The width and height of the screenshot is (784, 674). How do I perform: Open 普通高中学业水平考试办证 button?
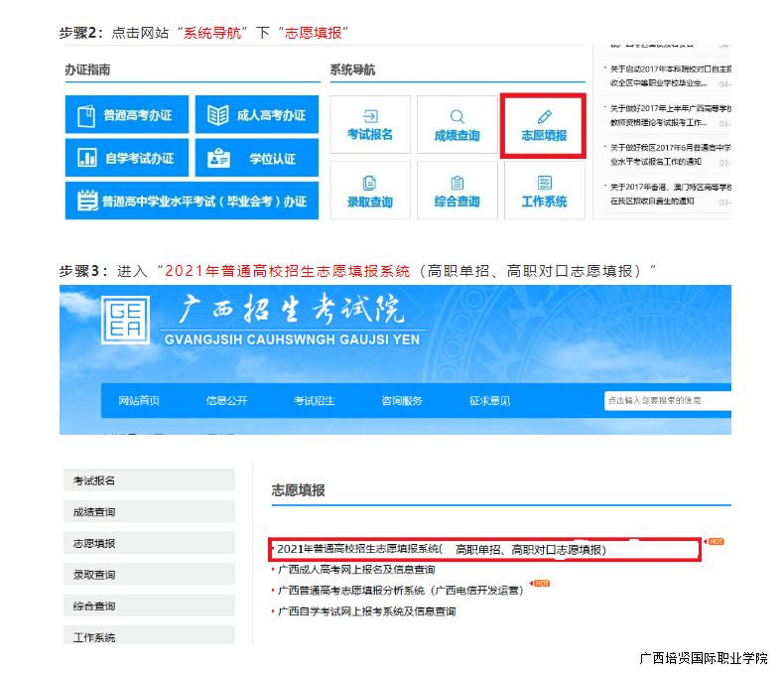click(x=192, y=201)
